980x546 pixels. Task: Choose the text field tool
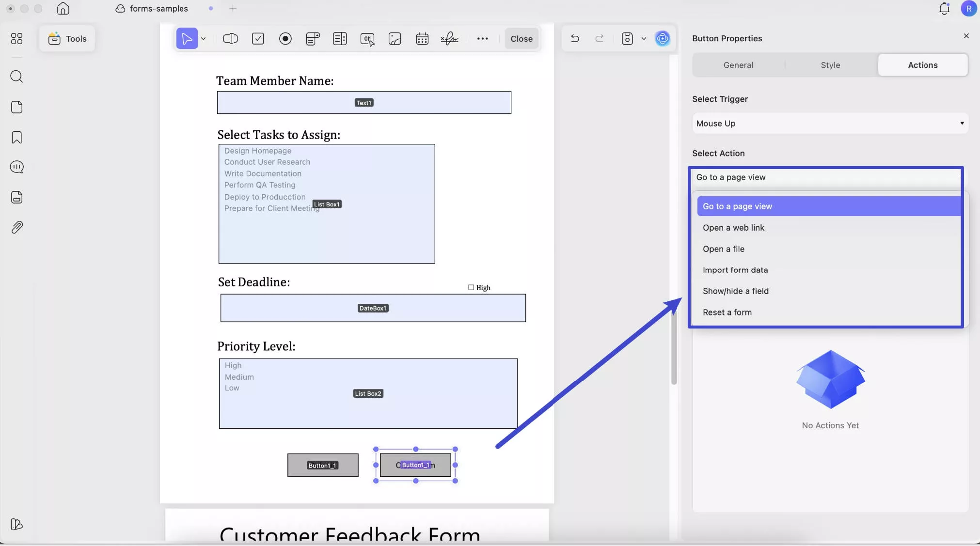[x=230, y=39]
